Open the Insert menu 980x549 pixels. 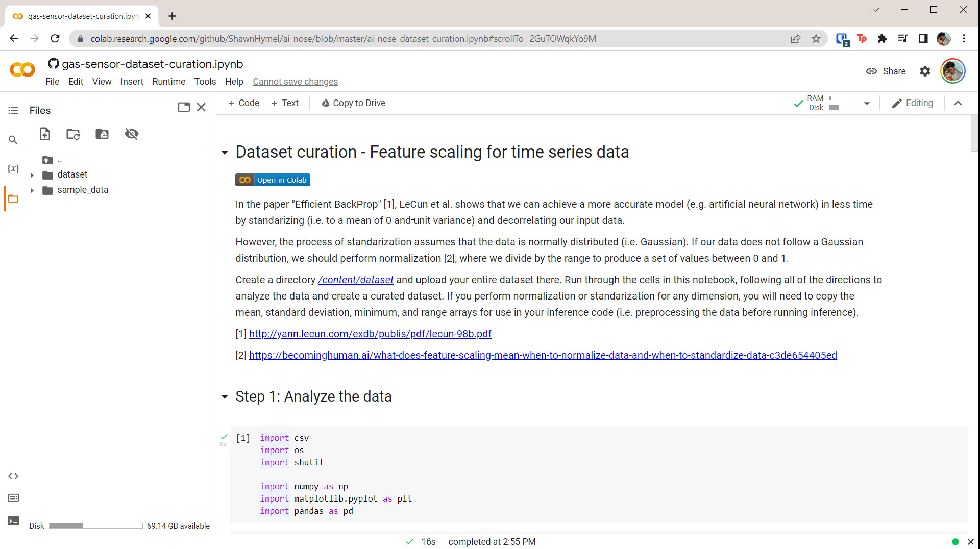[x=132, y=82]
